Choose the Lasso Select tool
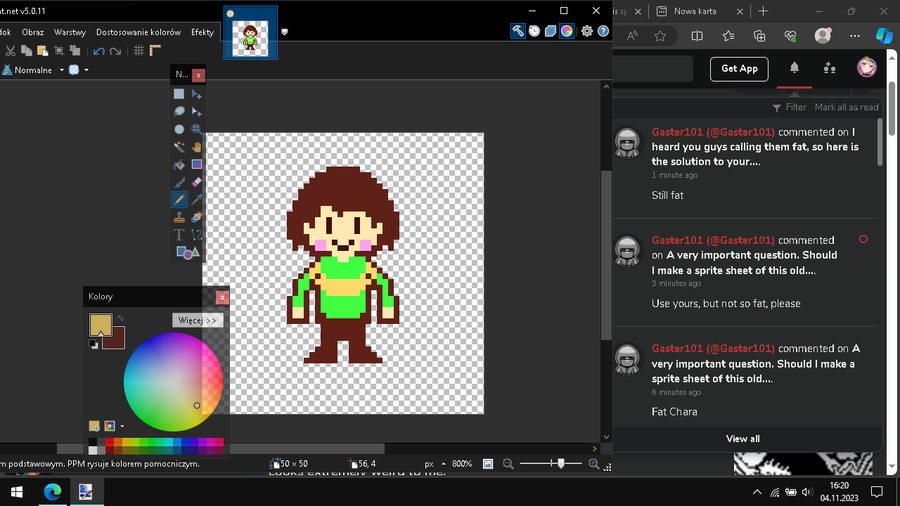The width and height of the screenshot is (900, 506). click(179, 111)
